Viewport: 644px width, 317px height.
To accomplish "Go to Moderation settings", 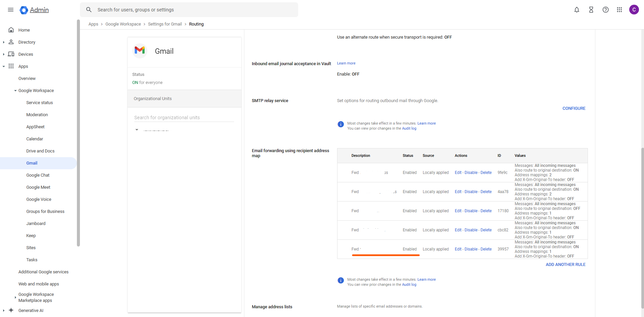I will tap(37, 115).
